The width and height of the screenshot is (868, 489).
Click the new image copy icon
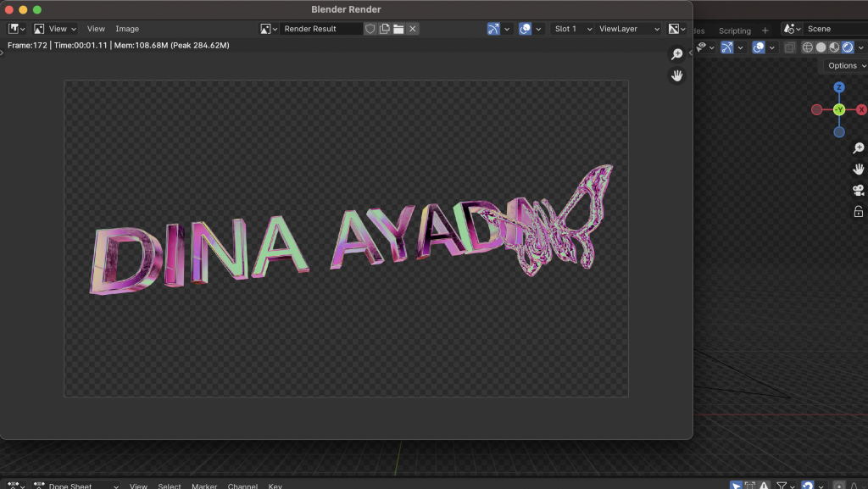pos(384,29)
